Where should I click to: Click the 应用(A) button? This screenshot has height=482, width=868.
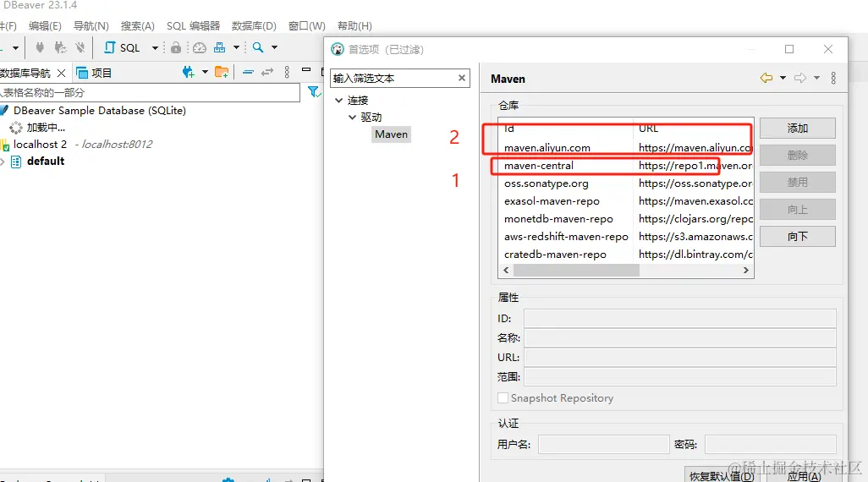tap(804, 475)
